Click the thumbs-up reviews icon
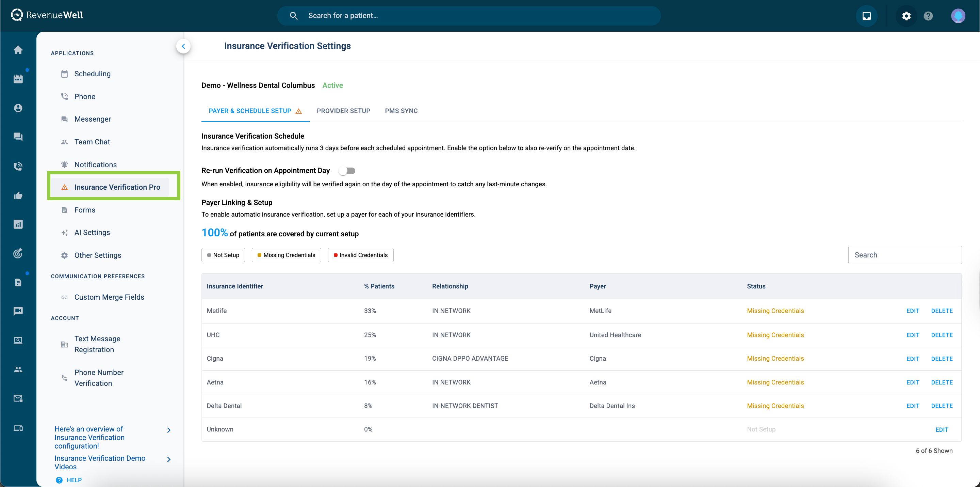Viewport: 980px width, 487px height. [x=18, y=196]
